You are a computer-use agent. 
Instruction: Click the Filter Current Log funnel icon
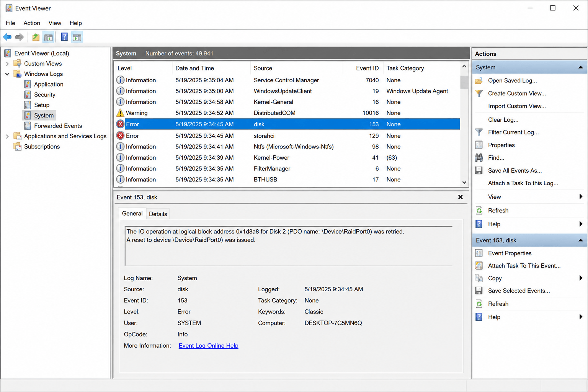[479, 132]
